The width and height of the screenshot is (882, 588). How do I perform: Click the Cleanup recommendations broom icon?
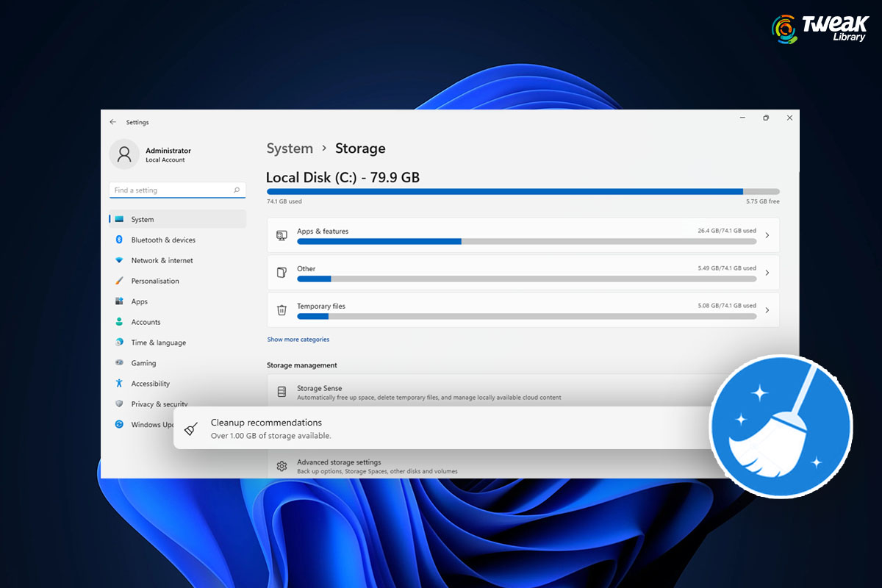coord(191,429)
